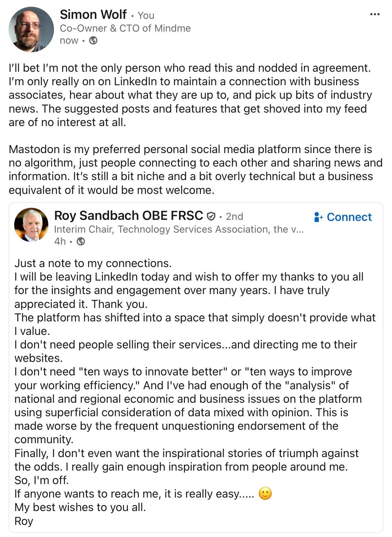392x537 pixels.
Task: Click Roy Sandbach's profile photo
Action: 31,225
